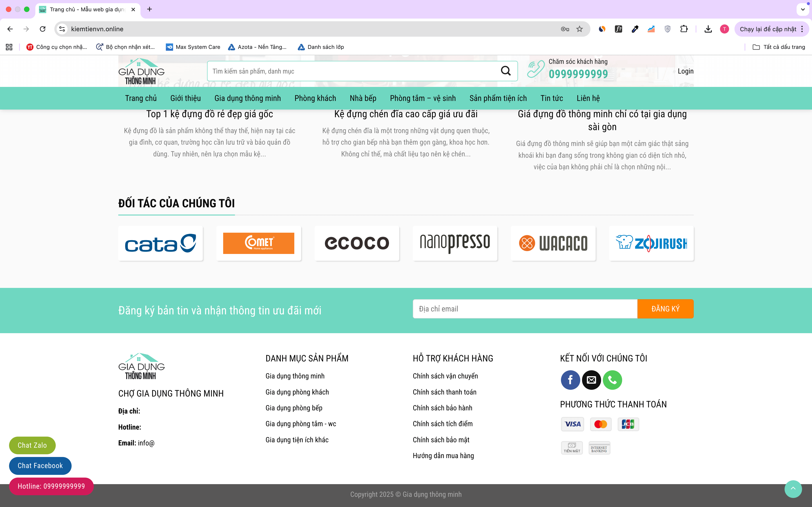
Task: Go to 'Tin tức' in navigation bar
Action: pyautogui.click(x=551, y=98)
